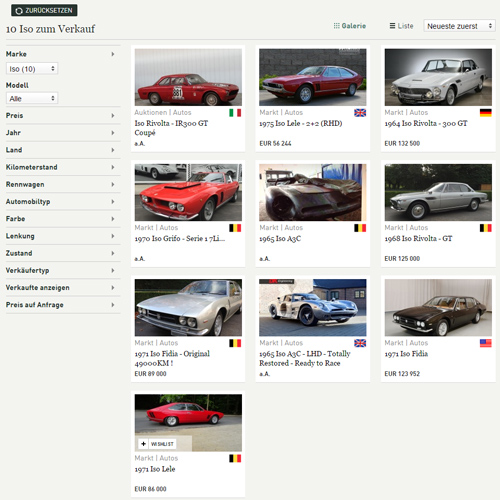The width and height of the screenshot is (500, 500).
Task: Expand the Kilometerstand filter
Action: pos(63,167)
